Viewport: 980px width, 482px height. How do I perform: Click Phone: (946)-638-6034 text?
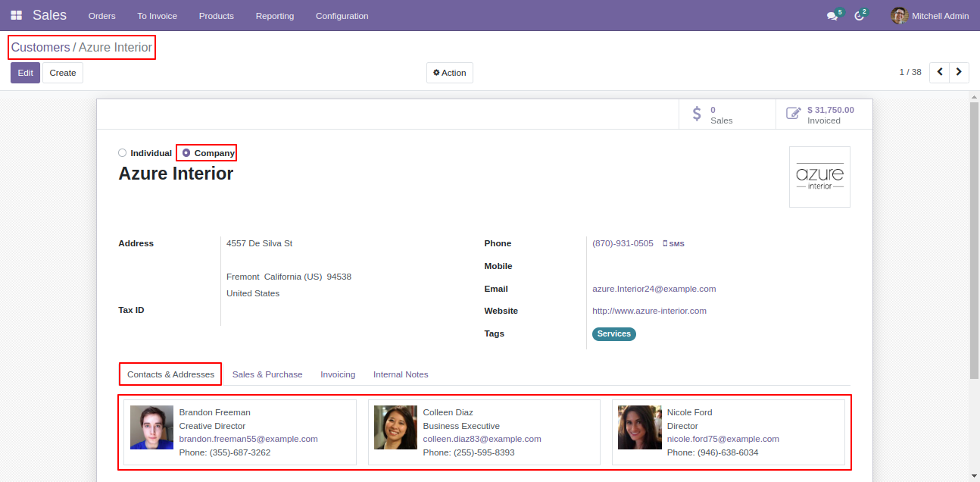[x=713, y=452]
